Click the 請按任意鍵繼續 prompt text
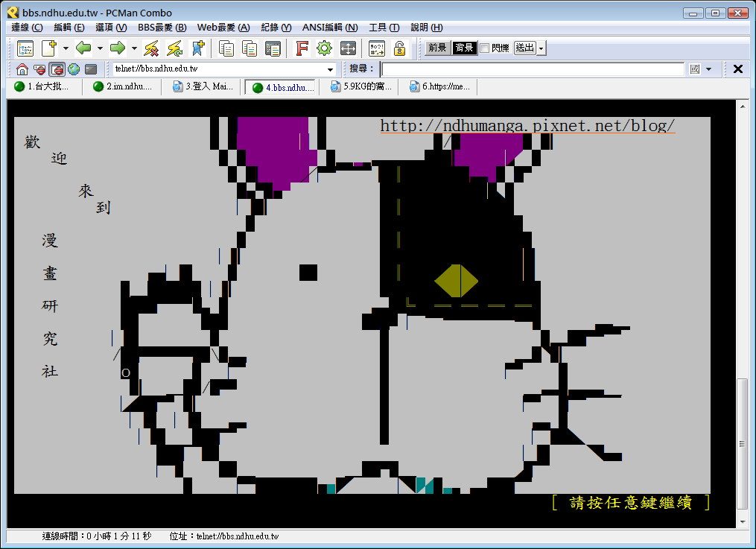The height and width of the screenshot is (549, 756). [x=631, y=502]
